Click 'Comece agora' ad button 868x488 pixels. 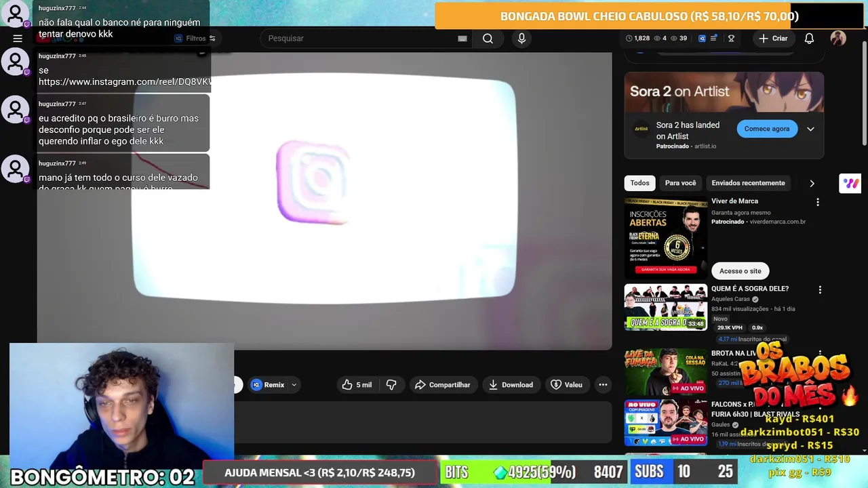[x=767, y=129]
